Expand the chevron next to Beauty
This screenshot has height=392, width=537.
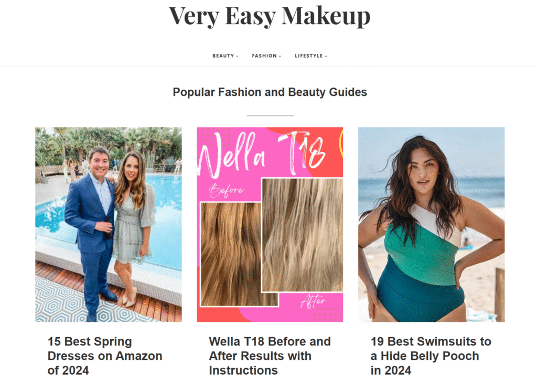(238, 56)
